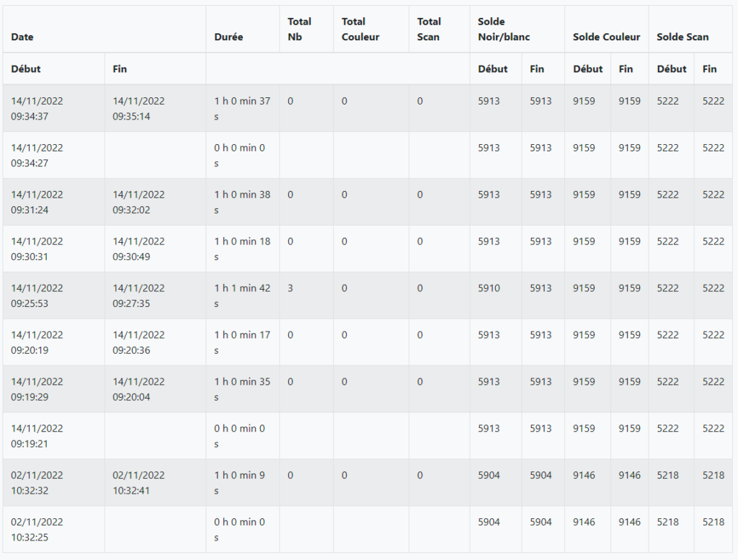The image size is (738, 560).
Task: Click the Durée column header
Action: pos(228,37)
